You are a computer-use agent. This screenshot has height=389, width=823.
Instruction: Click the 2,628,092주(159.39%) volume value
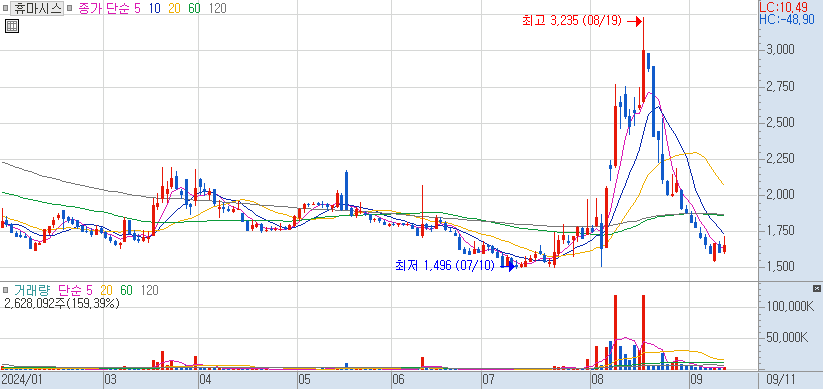pos(62,303)
